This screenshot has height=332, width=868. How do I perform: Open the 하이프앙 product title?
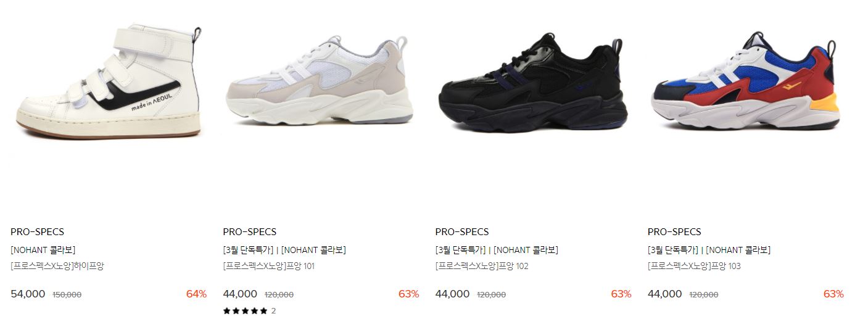57,266
